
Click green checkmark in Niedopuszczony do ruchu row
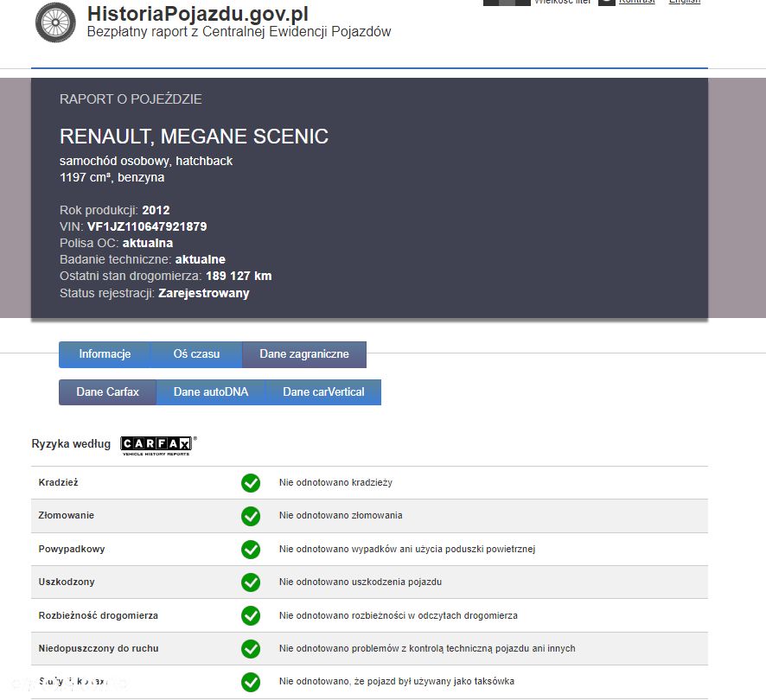point(251,649)
